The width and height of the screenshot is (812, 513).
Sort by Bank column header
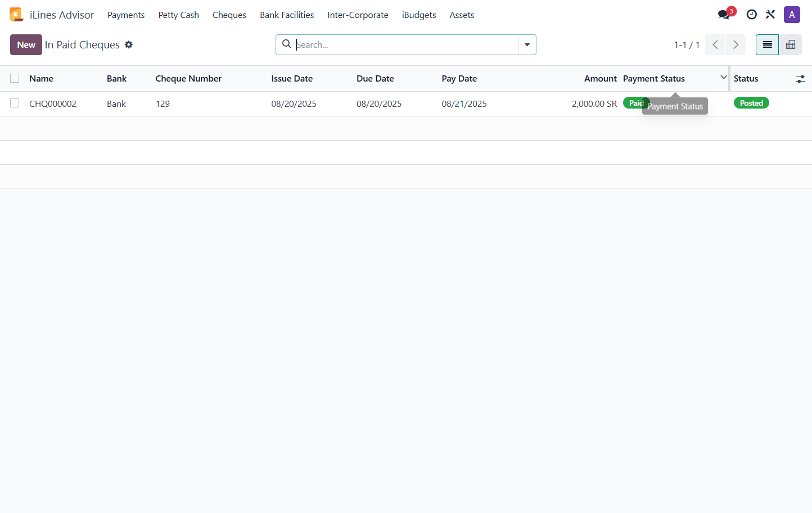pyautogui.click(x=117, y=79)
